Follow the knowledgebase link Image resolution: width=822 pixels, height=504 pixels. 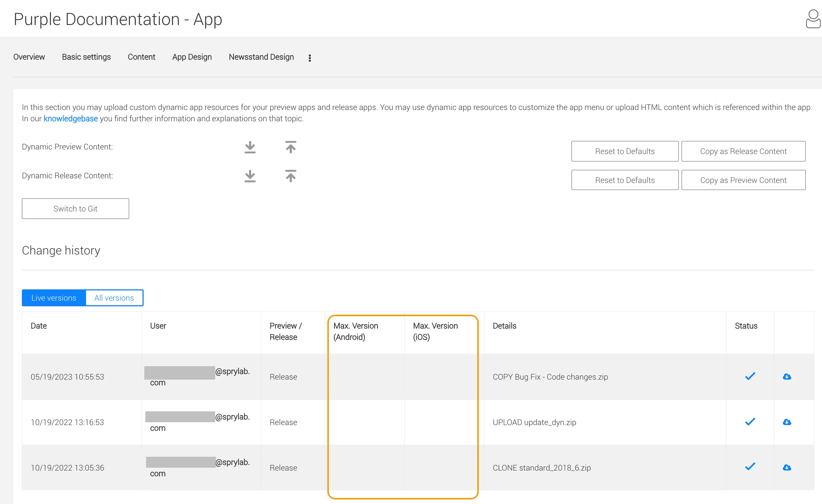71,119
